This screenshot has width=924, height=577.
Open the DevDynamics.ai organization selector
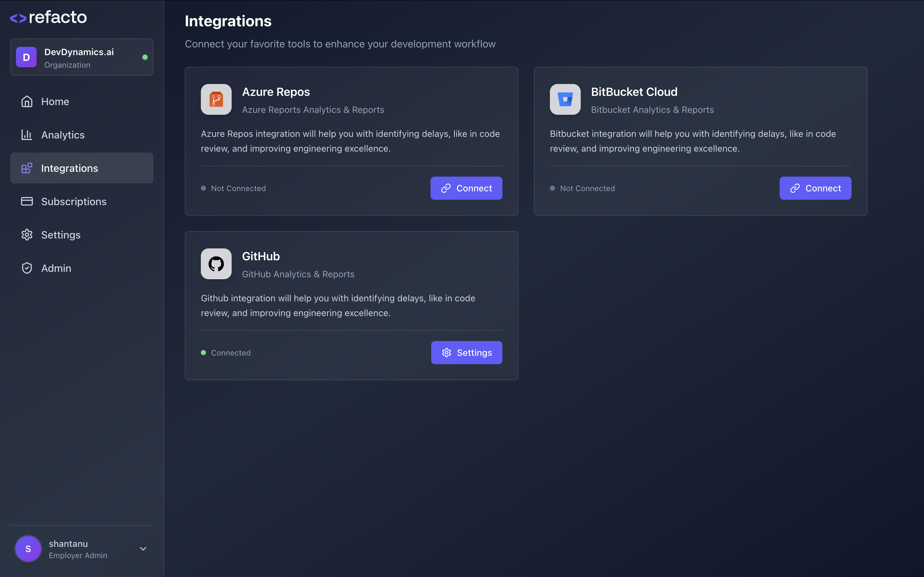(x=81, y=57)
